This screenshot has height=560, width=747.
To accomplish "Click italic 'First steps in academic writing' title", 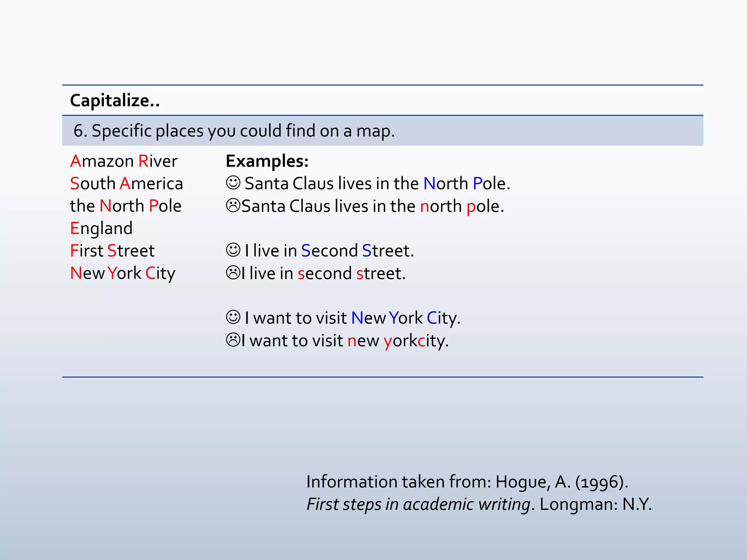I will [x=418, y=504].
